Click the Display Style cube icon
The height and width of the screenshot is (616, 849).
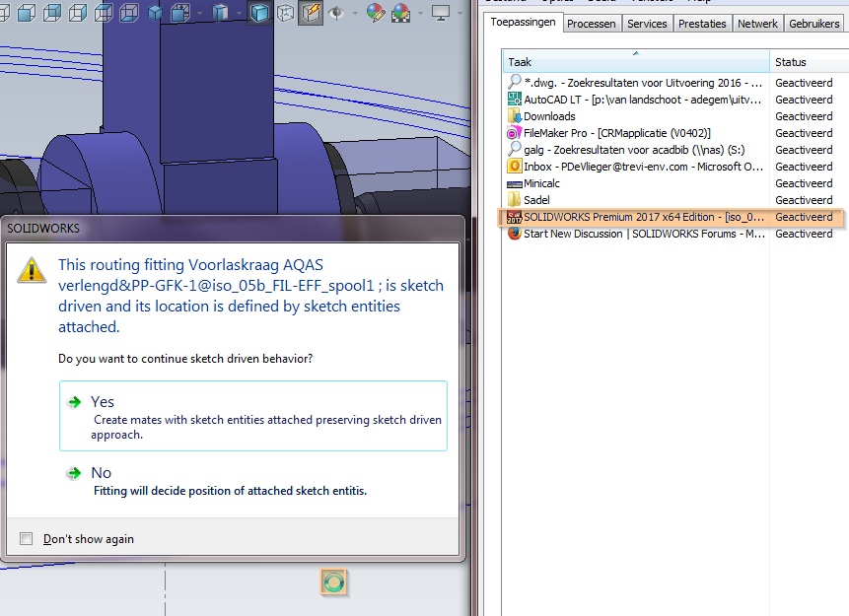pyautogui.click(x=220, y=13)
